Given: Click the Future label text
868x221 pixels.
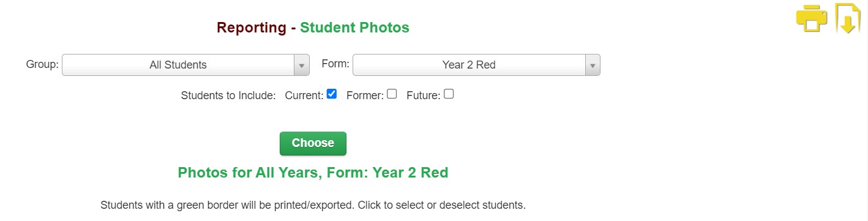Looking at the screenshot, I should click(424, 96).
